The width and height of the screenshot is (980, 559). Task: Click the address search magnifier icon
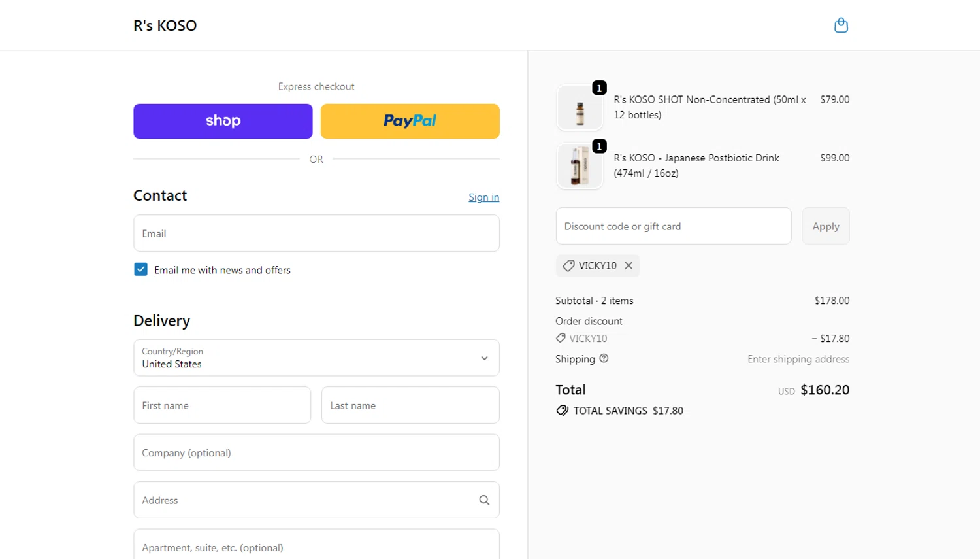484,500
